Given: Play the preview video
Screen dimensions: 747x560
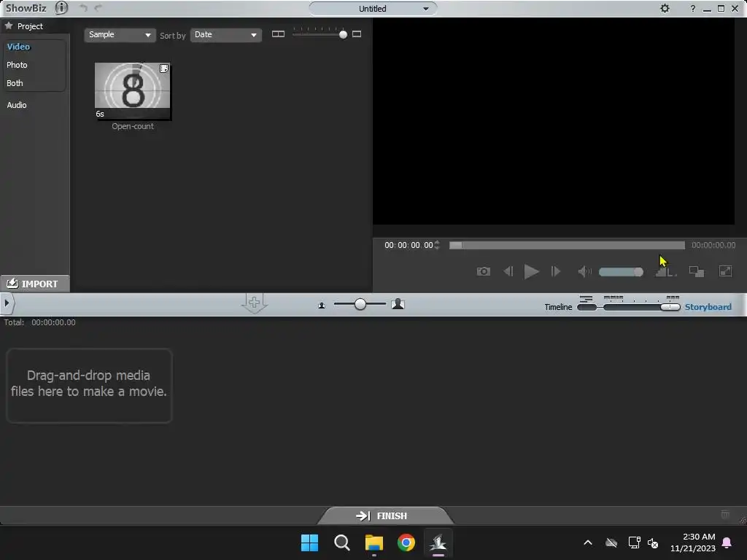Looking at the screenshot, I should coord(531,271).
